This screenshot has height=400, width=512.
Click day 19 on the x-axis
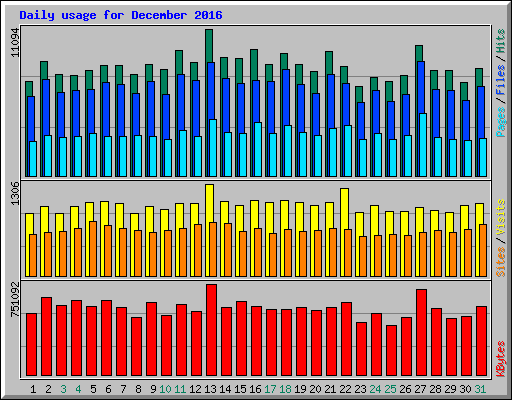[300, 389]
